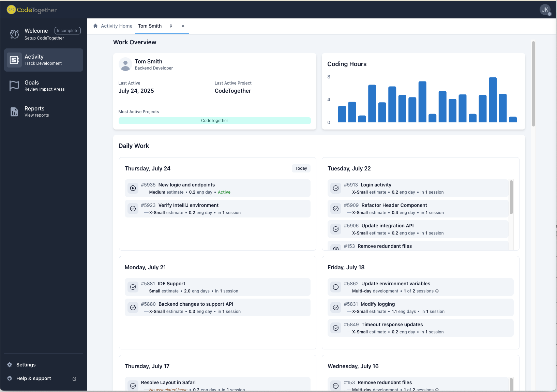Click the Tuesday July 22 card scrollbar

(511, 197)
